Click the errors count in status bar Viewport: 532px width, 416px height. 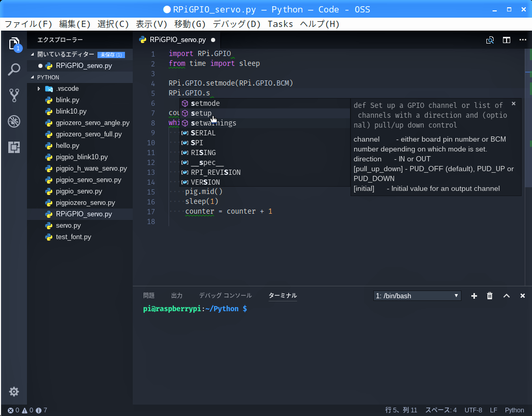click(x=13, y=410)
